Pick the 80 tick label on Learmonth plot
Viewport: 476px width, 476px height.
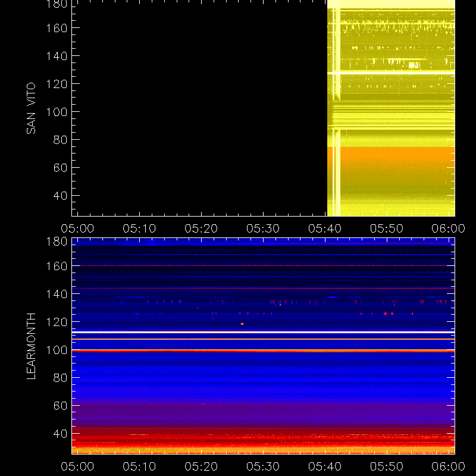[60, 378]
